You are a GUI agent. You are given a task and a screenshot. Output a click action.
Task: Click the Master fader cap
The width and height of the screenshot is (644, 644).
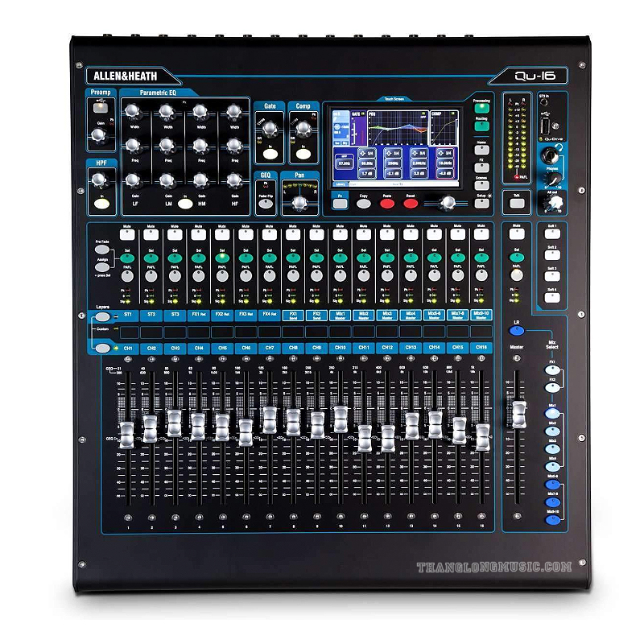pos(519,415)
